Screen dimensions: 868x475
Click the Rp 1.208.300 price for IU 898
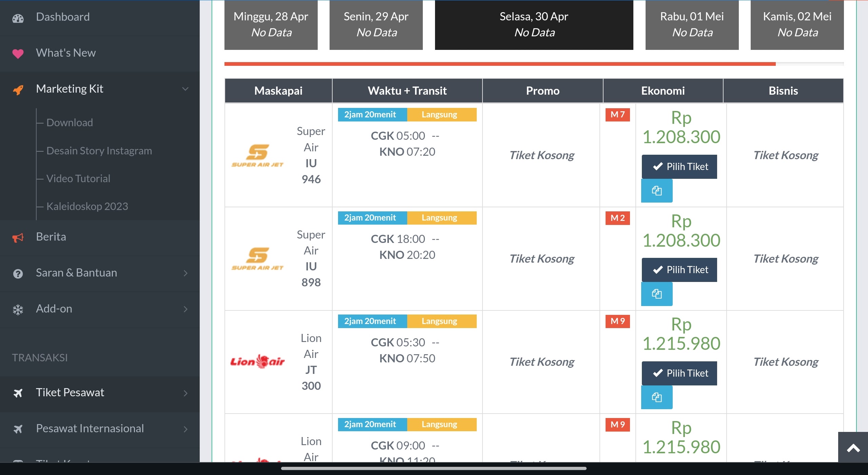[x=681, y=231]
